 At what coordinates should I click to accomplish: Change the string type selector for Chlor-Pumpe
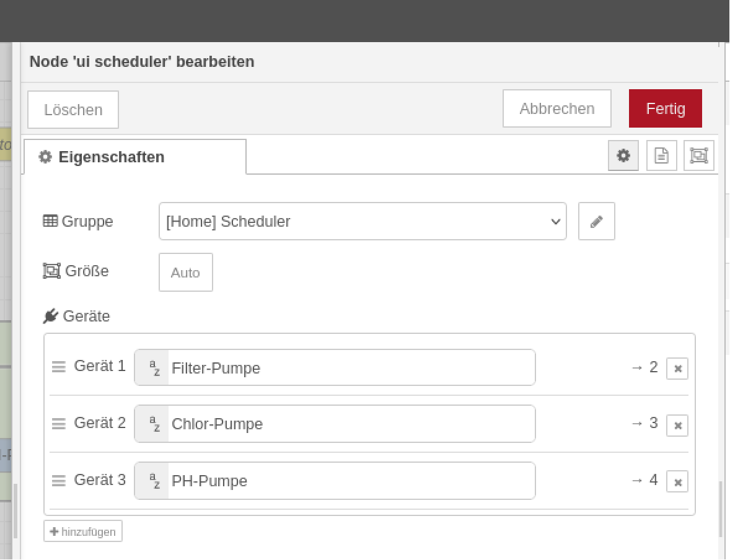152,424
